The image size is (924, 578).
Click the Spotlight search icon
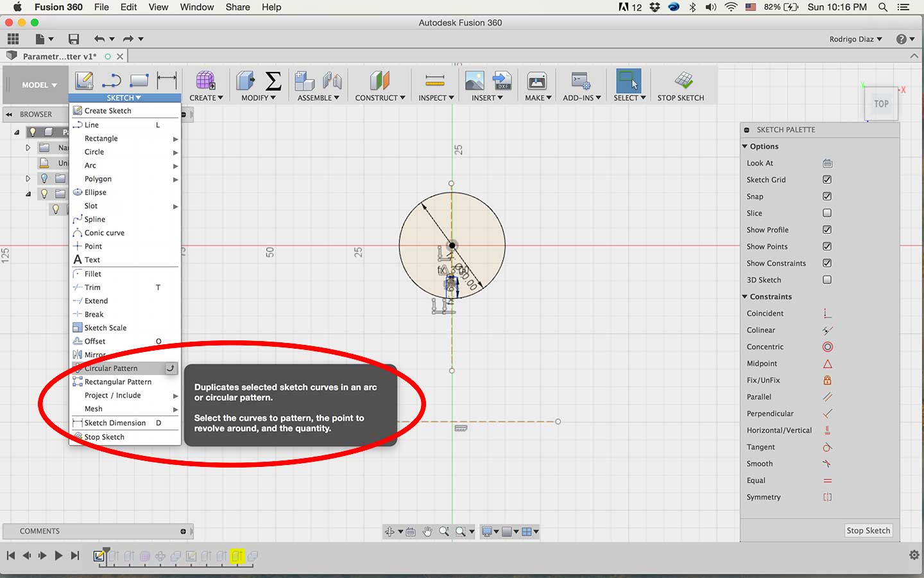tap(883, 7)
